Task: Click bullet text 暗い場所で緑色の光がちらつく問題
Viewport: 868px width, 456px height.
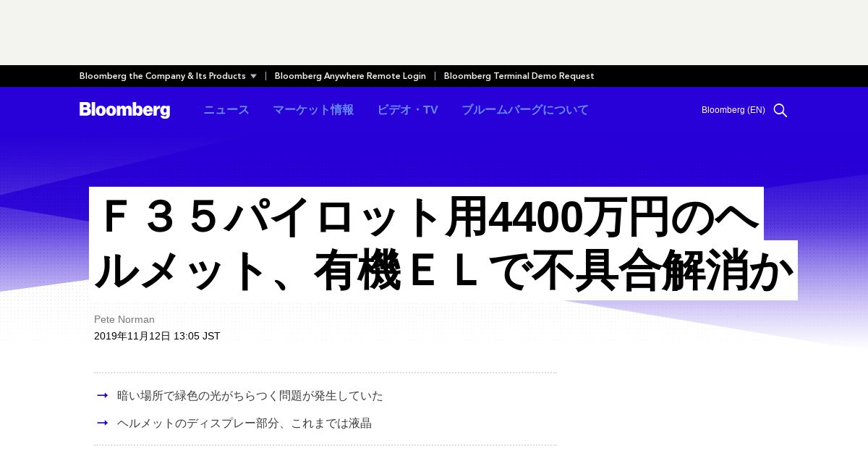Action: [250, 396]
